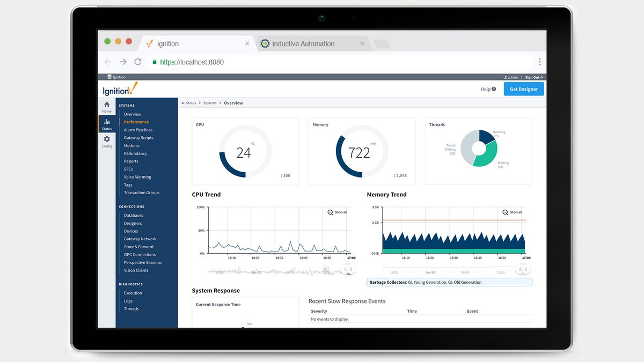Open the Config gear section
Screen dimensions: 644x362
tap(107, 142)
